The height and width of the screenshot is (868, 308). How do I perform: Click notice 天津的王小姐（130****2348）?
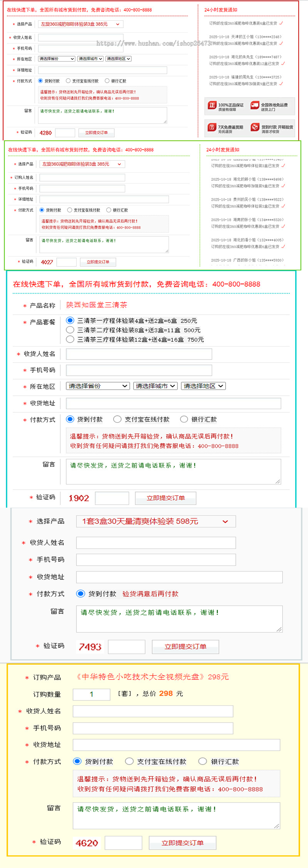[245, 37]
